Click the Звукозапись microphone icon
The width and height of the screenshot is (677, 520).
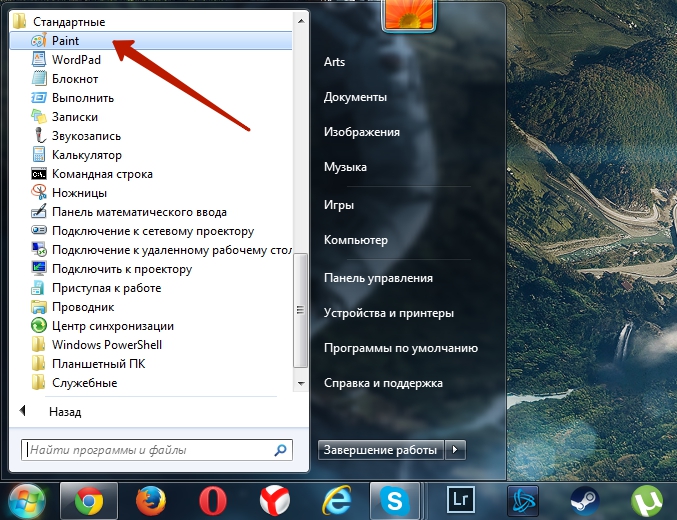(39, 136)
